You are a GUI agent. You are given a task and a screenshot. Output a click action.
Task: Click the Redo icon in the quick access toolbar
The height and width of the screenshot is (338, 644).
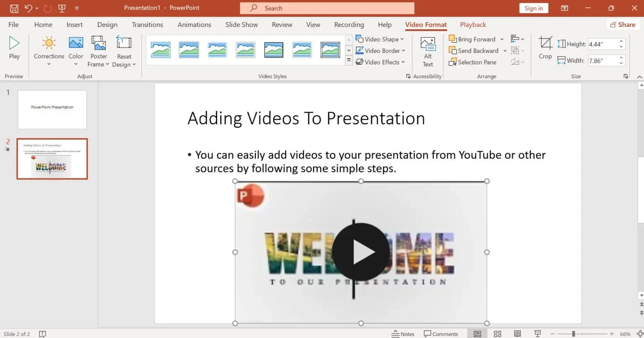(x=48, y=8)
